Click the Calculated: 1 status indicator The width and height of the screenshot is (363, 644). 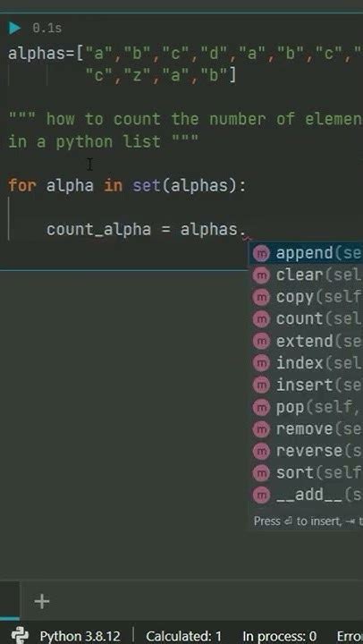tap(183, 636)
